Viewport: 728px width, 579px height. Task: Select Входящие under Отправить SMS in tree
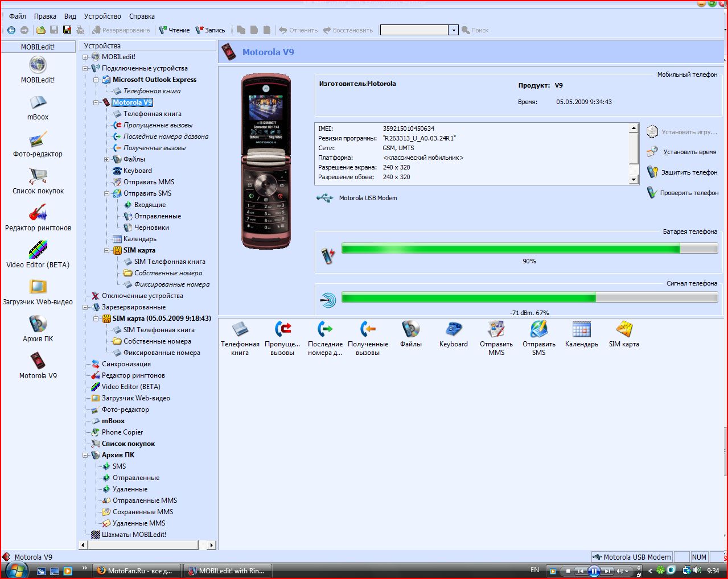(x=150, y=205)
